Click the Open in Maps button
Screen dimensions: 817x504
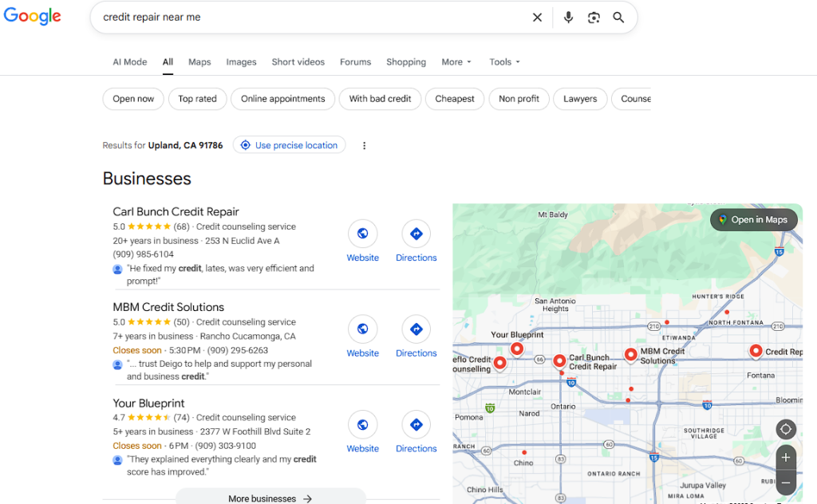pyautogui.click(x=753, y=220)
